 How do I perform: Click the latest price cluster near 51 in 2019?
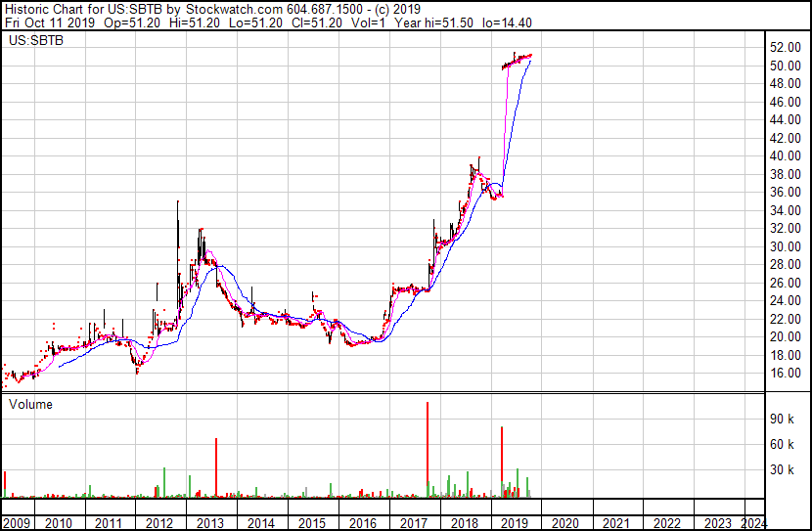click(517, 61)
